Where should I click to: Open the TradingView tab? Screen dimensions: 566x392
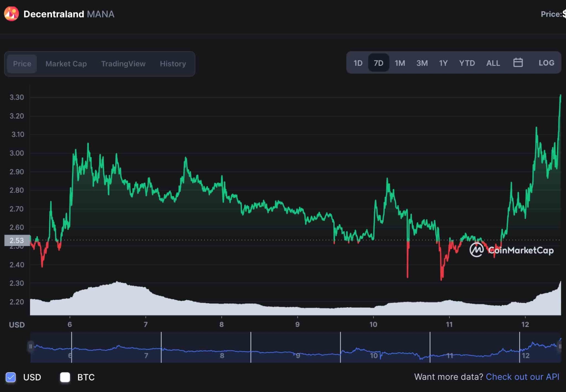point(123,64)
